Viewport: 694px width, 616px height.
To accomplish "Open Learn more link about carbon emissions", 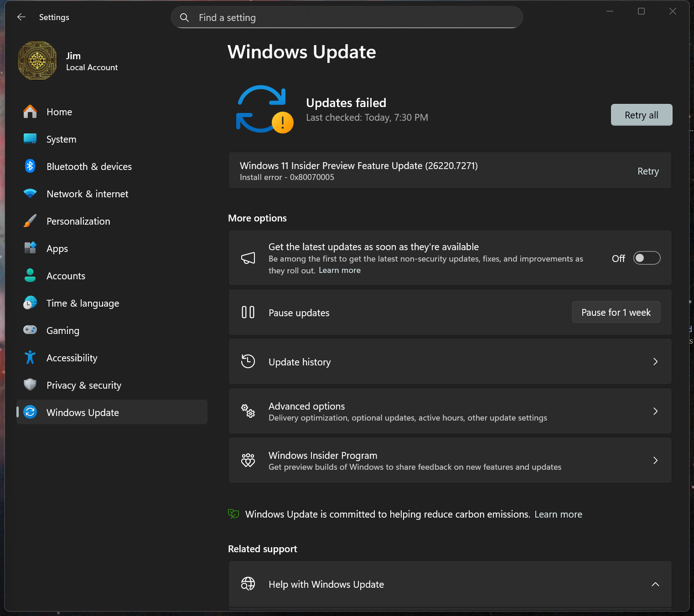I will [x=558, y=514].
